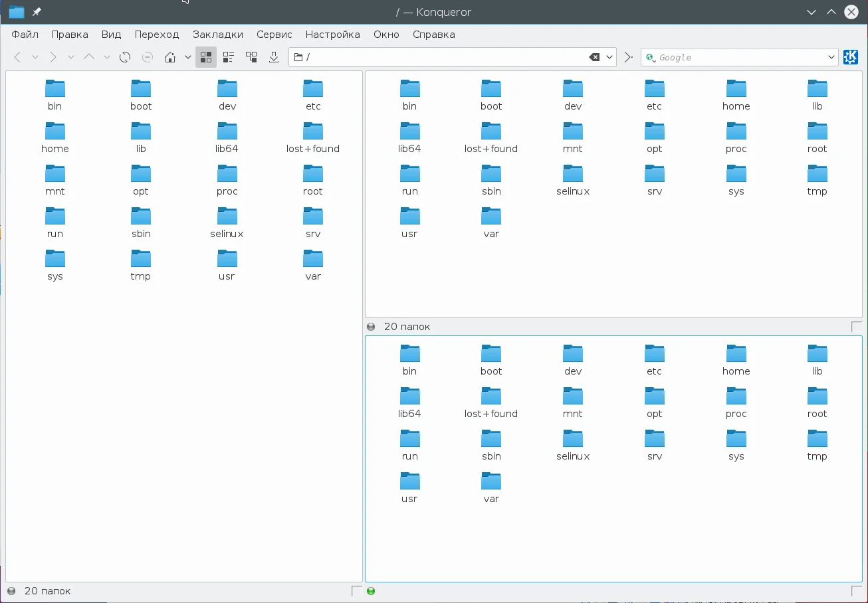Click inside the Google search field
This screenshot has width=868, height=603.
click(738, 57)
